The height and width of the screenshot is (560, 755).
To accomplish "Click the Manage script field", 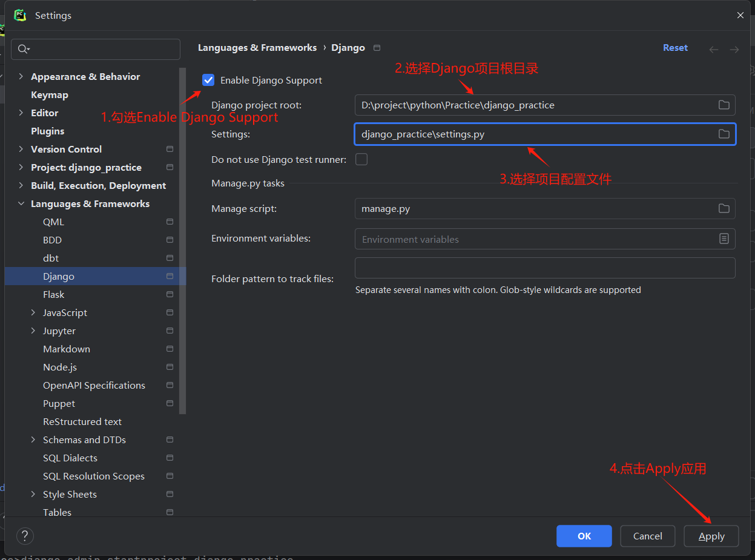I will point(545,208).
